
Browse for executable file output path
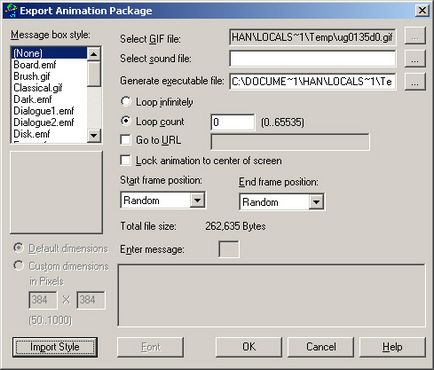click(x=415, y=81)
